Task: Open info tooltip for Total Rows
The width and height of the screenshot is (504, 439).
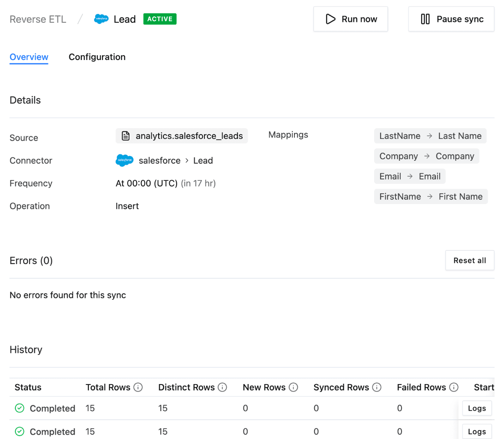Action: coord(138,387)
